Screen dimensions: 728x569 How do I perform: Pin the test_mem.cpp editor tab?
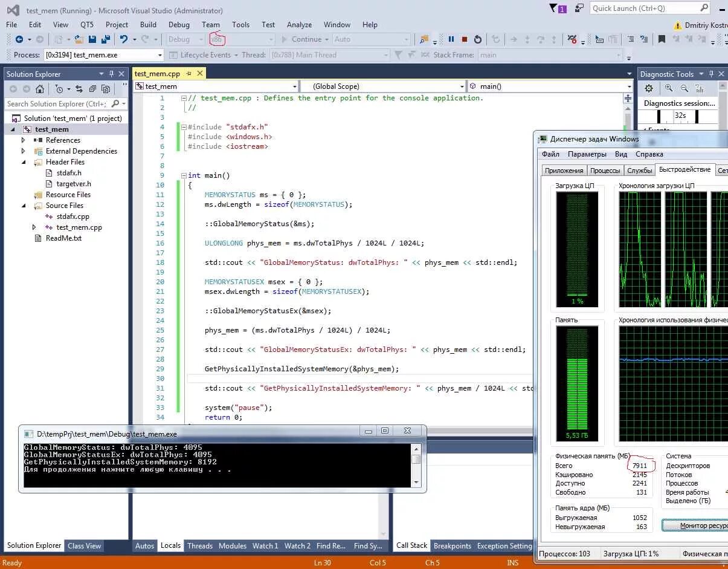[x=188, y=73]
